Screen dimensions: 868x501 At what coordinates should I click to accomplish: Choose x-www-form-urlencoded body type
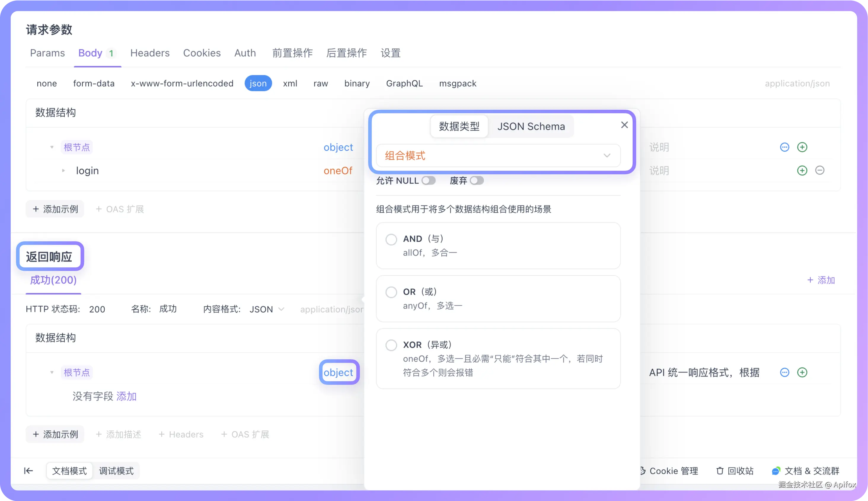[x=182, y=83]
